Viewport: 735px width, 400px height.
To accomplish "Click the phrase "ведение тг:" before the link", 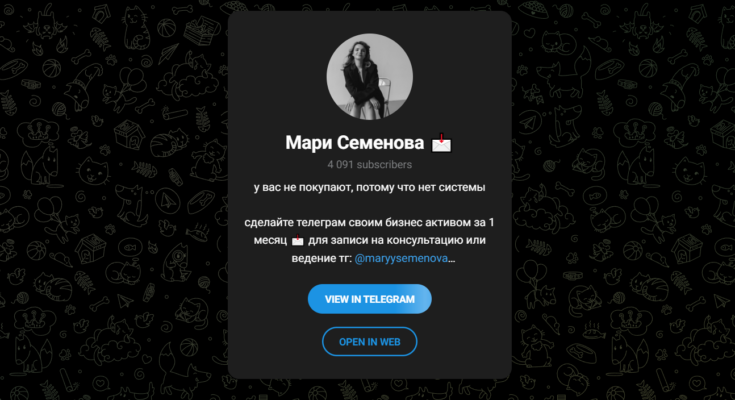I will [322, 258].
